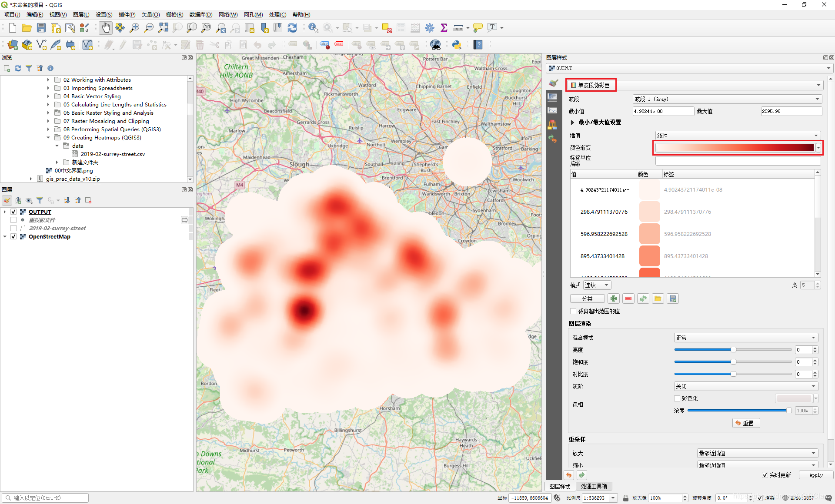Open the 混合模式 blend mode dropdown
Screen dimensions: 835x504
(745, 338)
